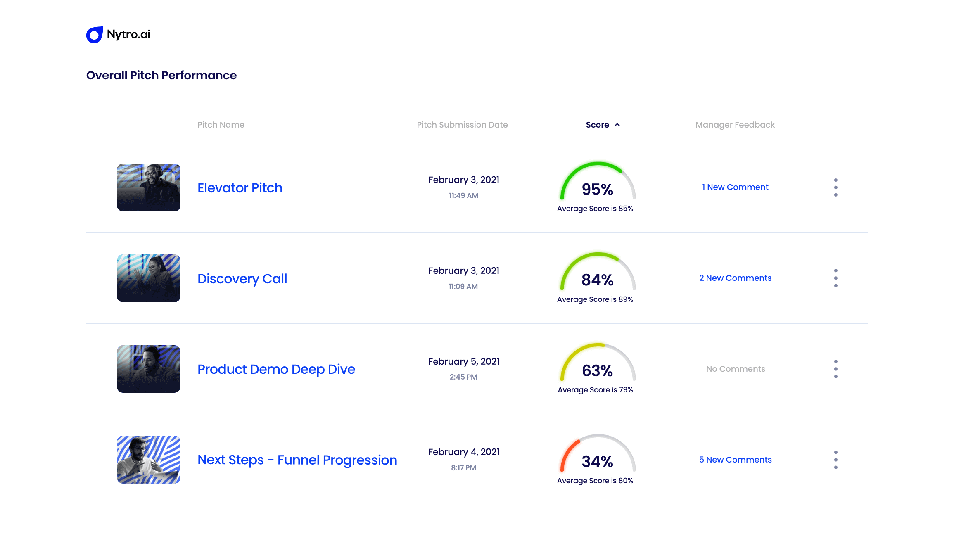Open the Elevator Pitch title link
The image size is (954, 560).
point(240,188)
